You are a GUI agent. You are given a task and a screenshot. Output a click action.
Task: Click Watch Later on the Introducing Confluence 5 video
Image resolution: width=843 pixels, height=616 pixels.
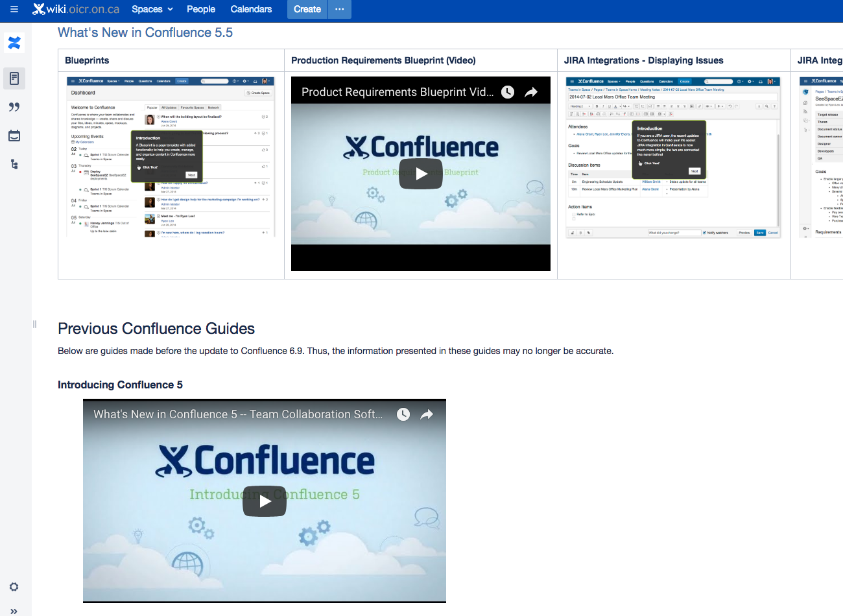403,414
